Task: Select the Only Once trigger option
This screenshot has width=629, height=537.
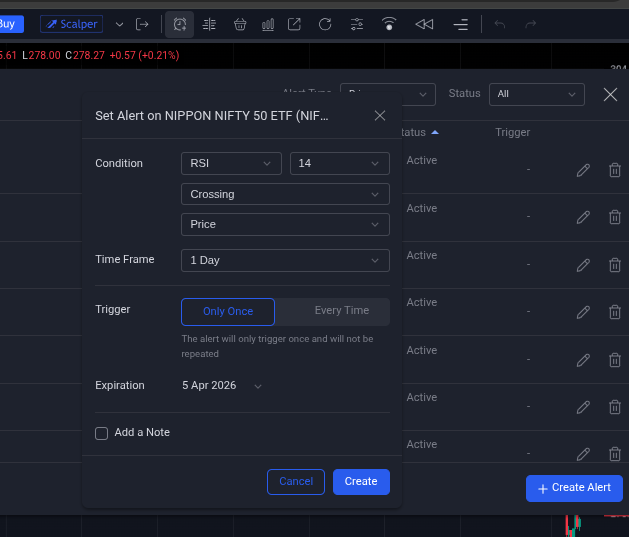Action: (228, 311)
